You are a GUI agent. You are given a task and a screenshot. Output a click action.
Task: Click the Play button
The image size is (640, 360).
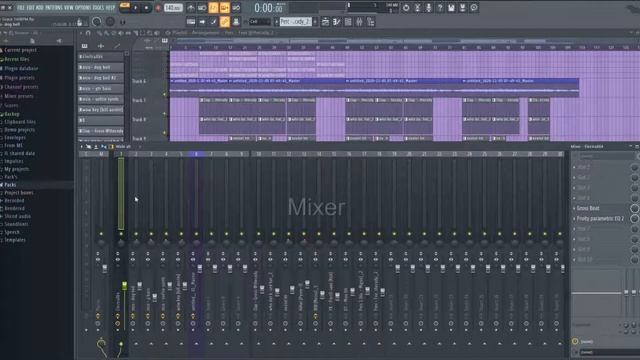pyautogui.click(x=136, y=8)
